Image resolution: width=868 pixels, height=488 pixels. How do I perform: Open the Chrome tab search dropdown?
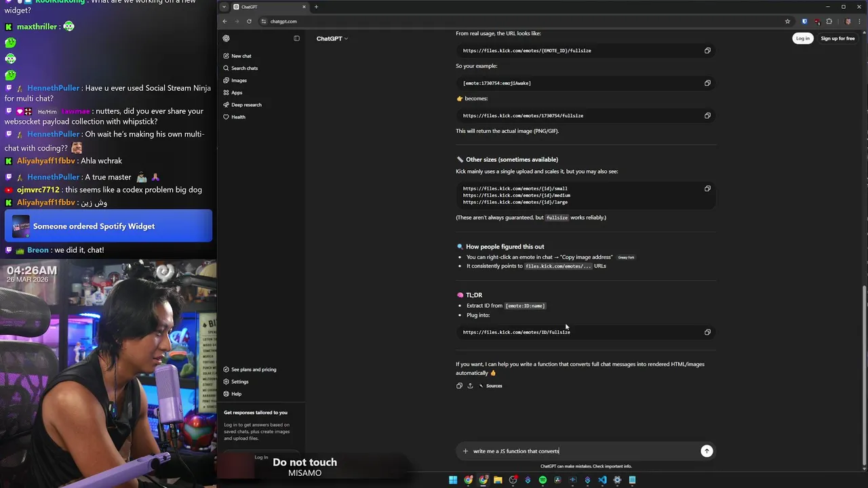click(224, 7)
